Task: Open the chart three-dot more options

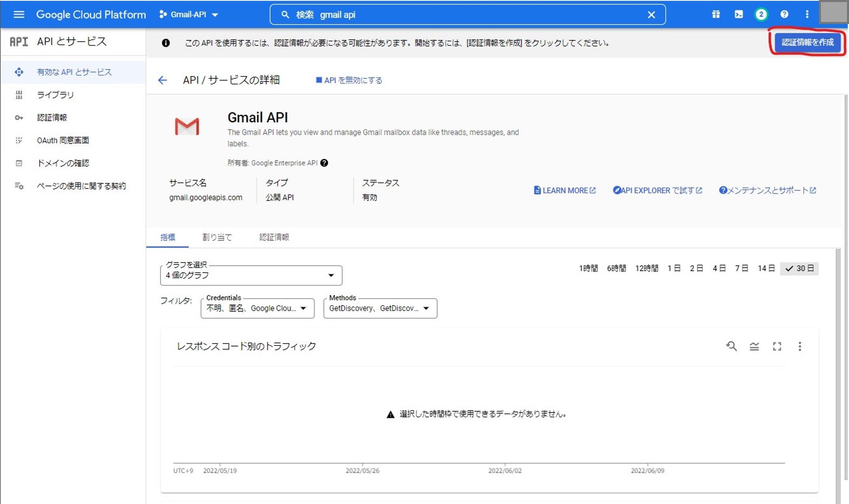Action: (x=800, y=346)
